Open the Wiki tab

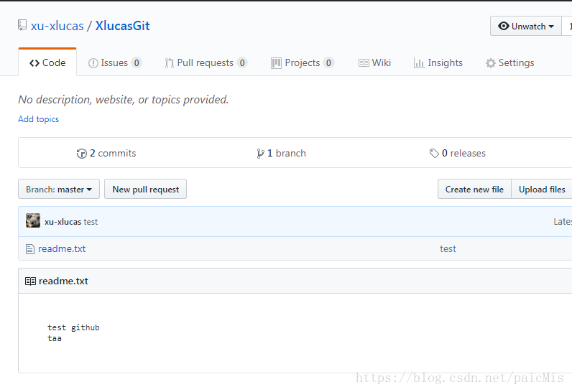pyautogui.click(x=374, y=62)
